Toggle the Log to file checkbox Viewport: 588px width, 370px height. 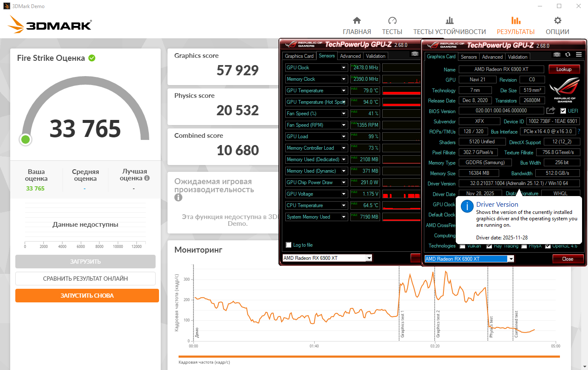click(289, 245)
